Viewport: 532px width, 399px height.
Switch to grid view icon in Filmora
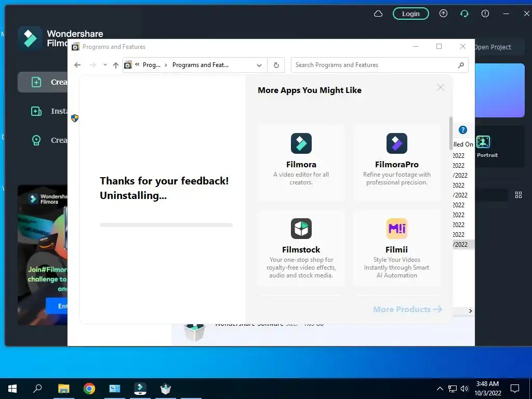pos(518,195)
